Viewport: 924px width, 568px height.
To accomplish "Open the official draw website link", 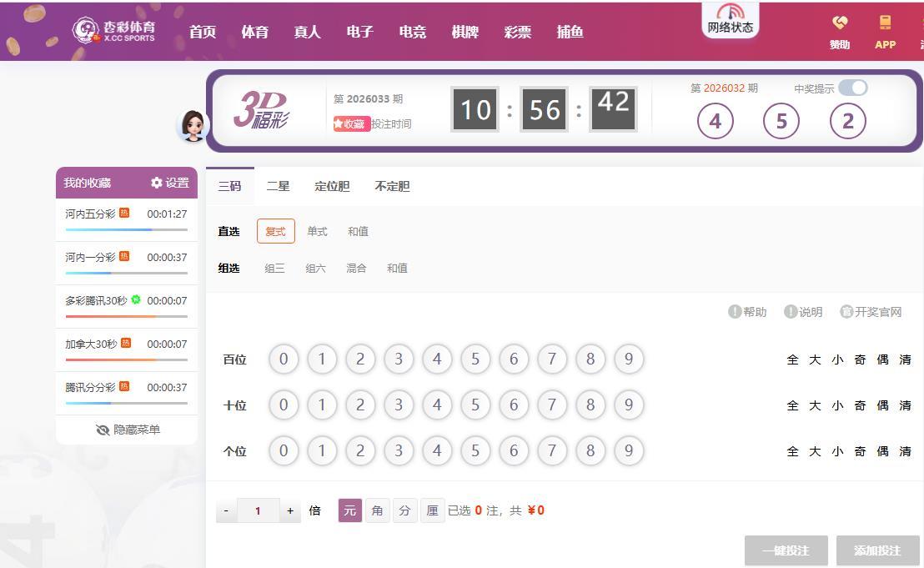I will pyautogui.click(x=871, y=312).
